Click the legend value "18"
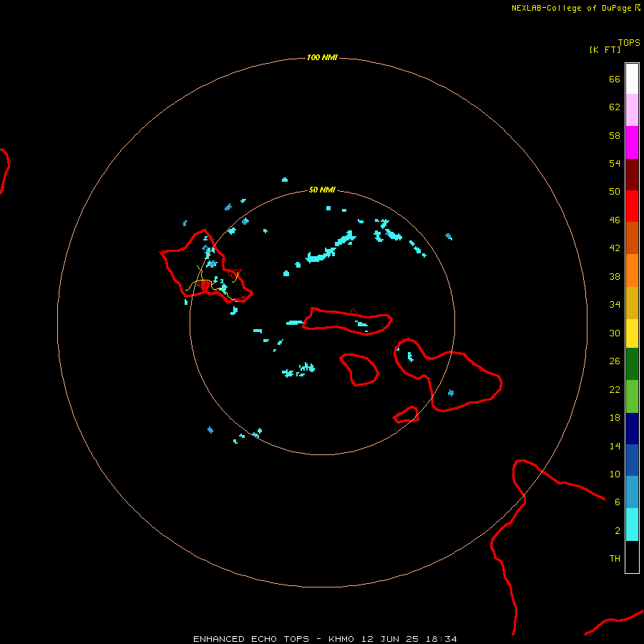Image resolution: width=644 pixels, height=644 pixels. coord(615,418)
